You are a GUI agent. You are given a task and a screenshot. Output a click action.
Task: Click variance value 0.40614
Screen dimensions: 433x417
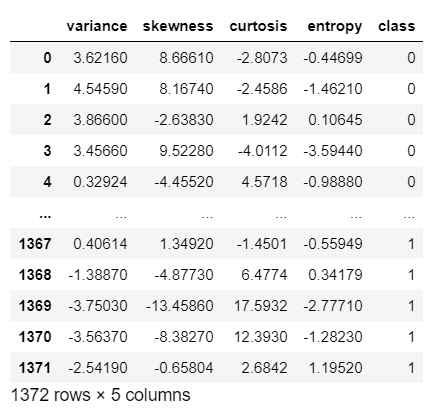[100, 244]
